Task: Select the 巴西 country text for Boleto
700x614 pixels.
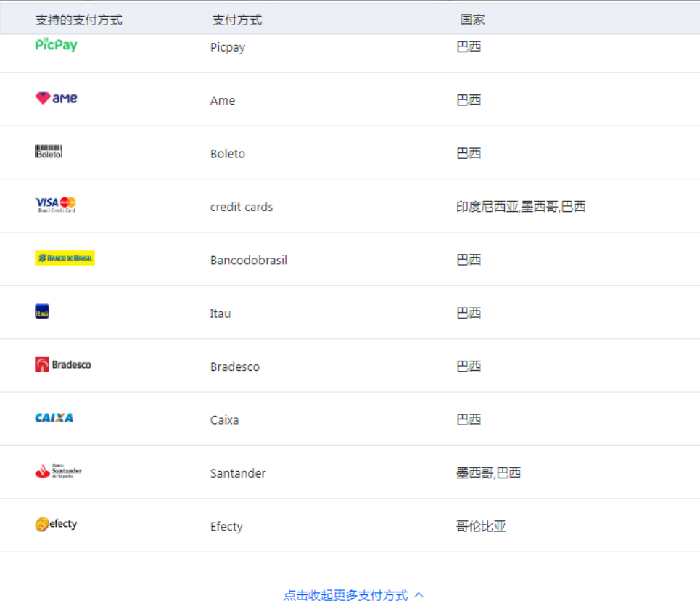Action: [x=469, y=153]
